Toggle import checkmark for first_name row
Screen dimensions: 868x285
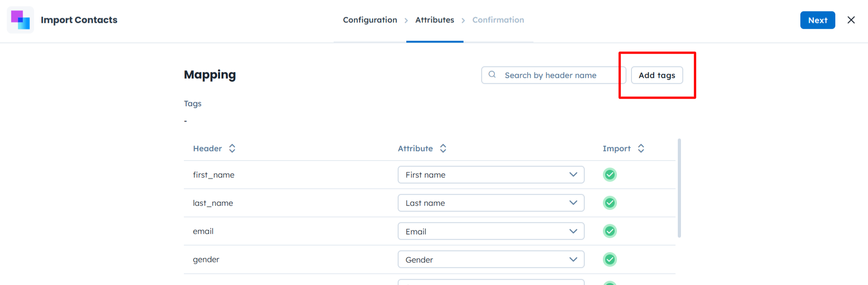coord(610,175)
